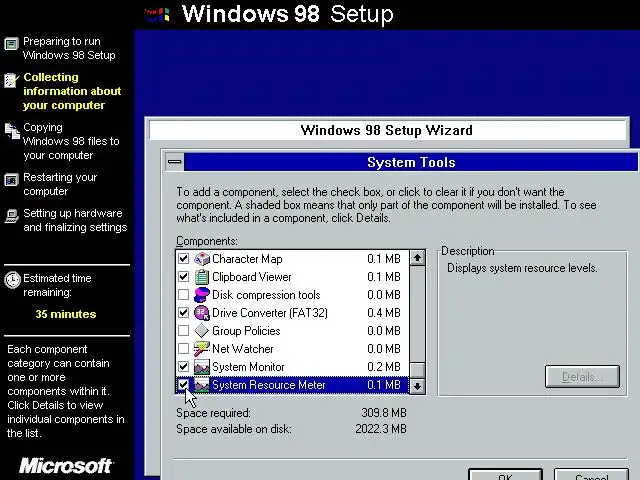Click the Group Policies diamond icon
The image size is (640, 480).
pos(202,331)
